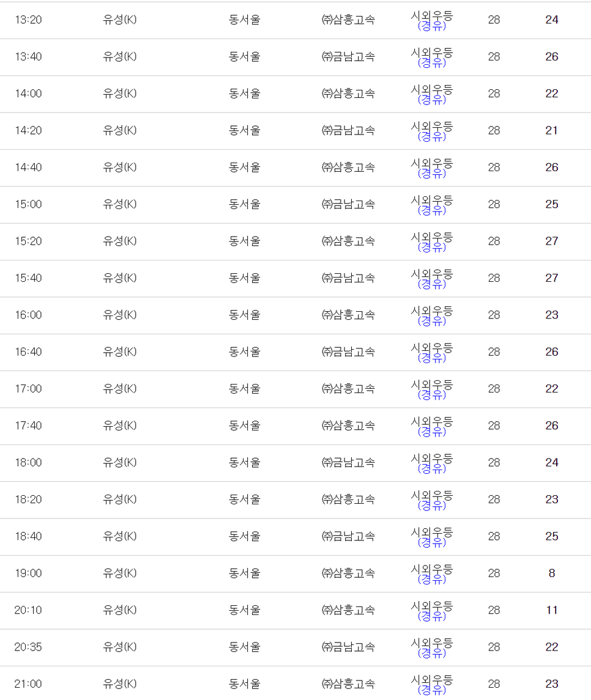Viewport: 591px width, 700px height.
Task: Click ㈜삼흥고속 company in 17:00 row
Action: click(348, 389)
